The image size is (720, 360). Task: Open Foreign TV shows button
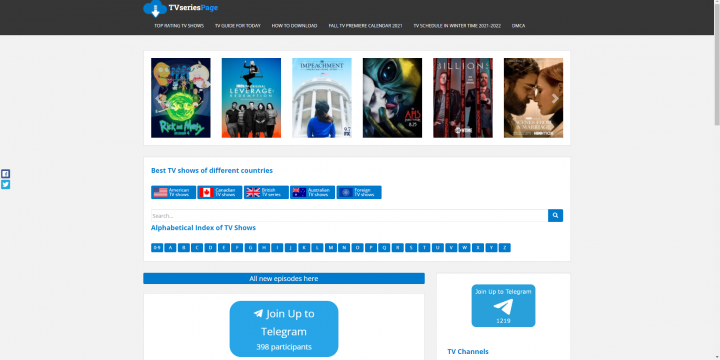click(359, 192)
